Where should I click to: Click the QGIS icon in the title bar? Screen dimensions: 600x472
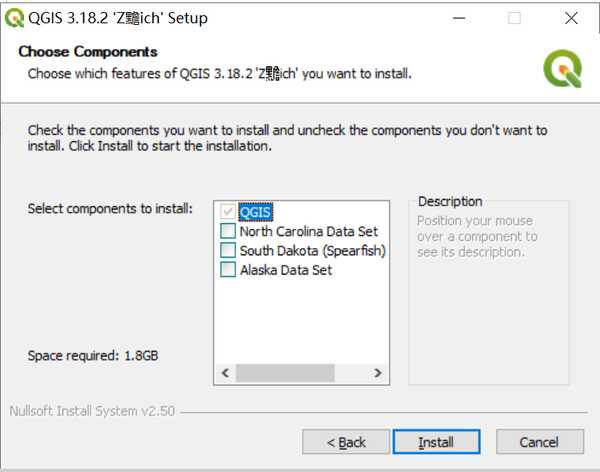tap(15, 18)
